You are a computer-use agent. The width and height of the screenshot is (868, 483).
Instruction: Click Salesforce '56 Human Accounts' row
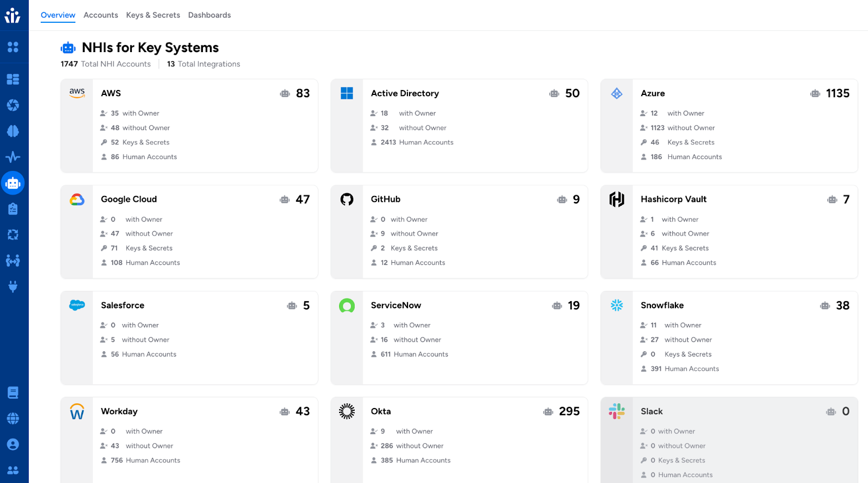coord(138,354)
